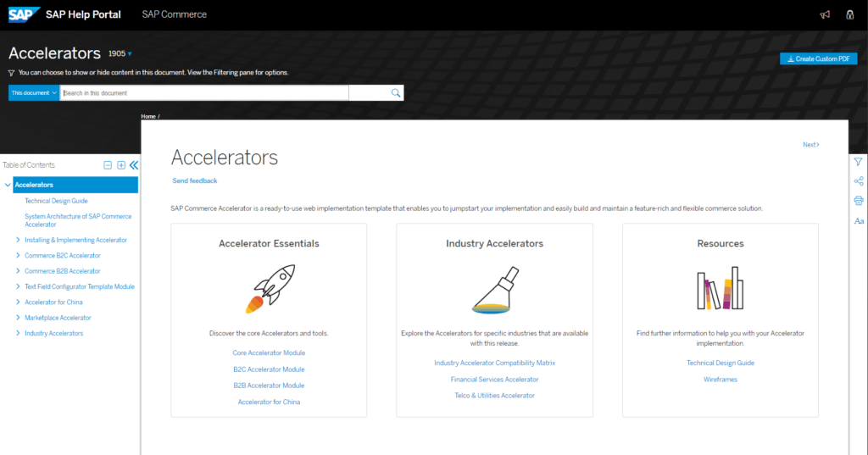The height and width of the screenshot is (455, 868).
Task: Click the Create Custom PDF button
Action: point(819,58)
